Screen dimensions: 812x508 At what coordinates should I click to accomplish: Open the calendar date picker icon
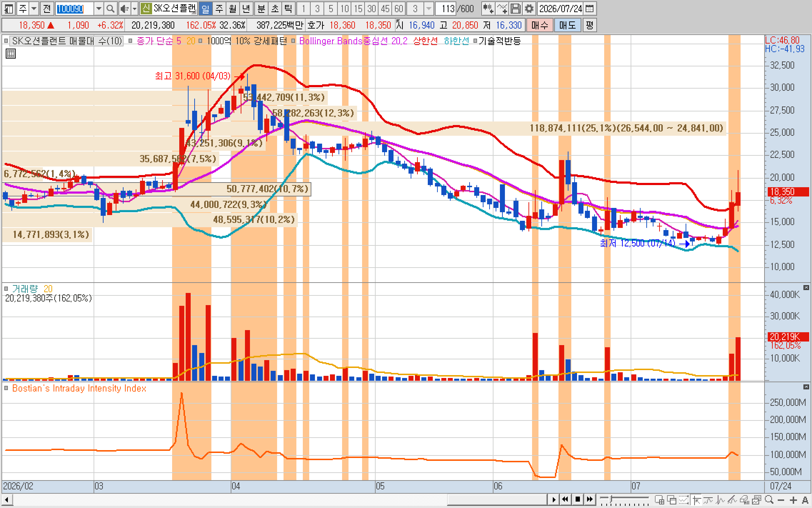(590, 9)
